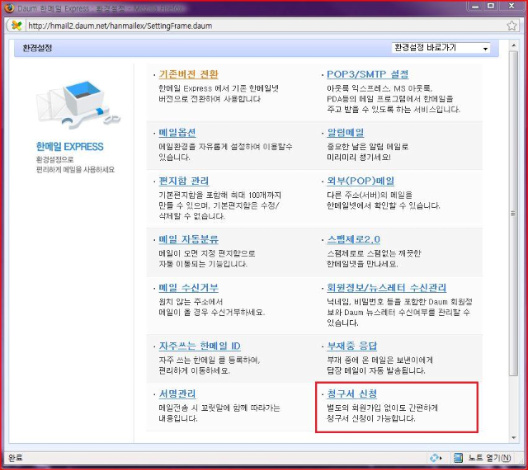Click the scrollbar up arrow
528x470 pixels.
tap(514, 45)
